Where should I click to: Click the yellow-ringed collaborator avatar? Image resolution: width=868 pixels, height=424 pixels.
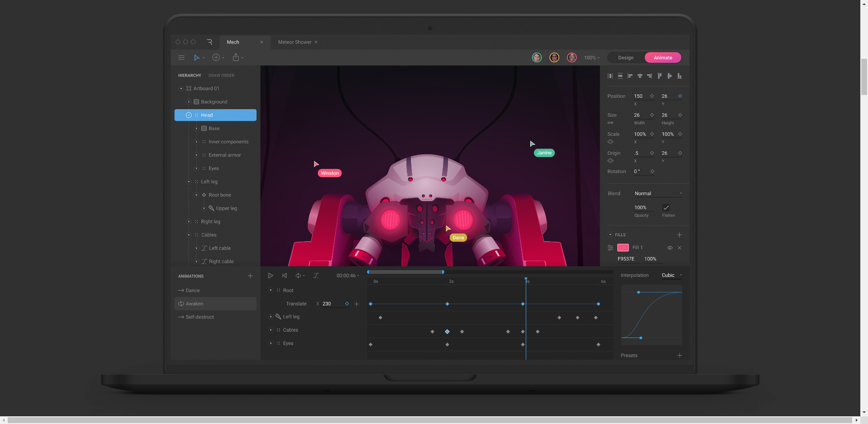pyautogui.click(x=554, y=57)
